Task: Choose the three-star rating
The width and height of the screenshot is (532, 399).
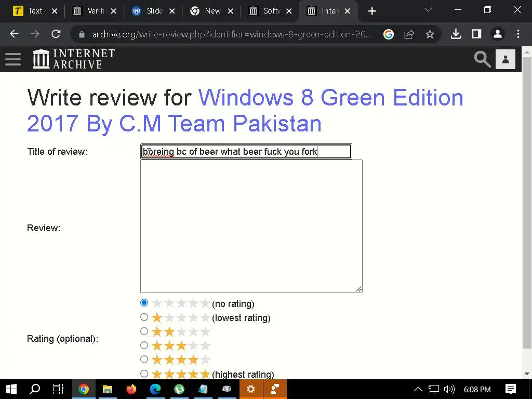Action: (144, 345)
